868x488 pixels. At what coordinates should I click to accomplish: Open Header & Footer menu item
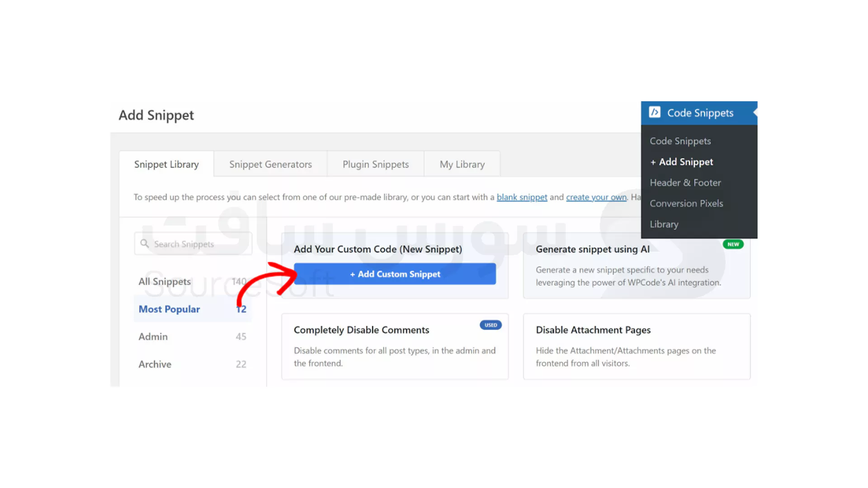pyautogui.click(x=685, y=183)
